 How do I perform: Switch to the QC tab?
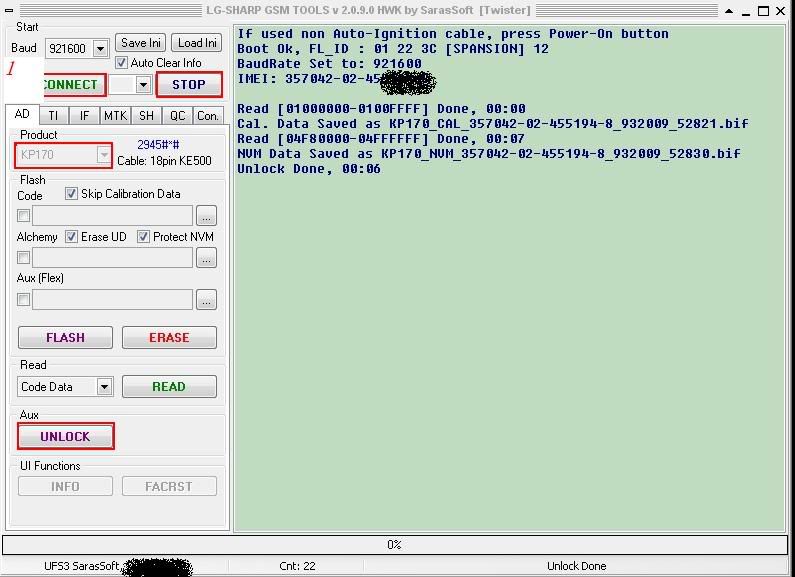[177, 116]
